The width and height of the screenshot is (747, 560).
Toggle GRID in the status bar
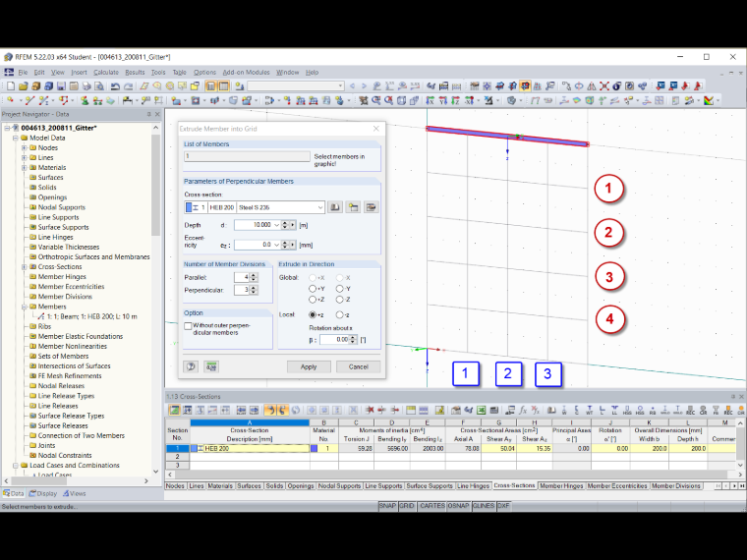[406, 506]
